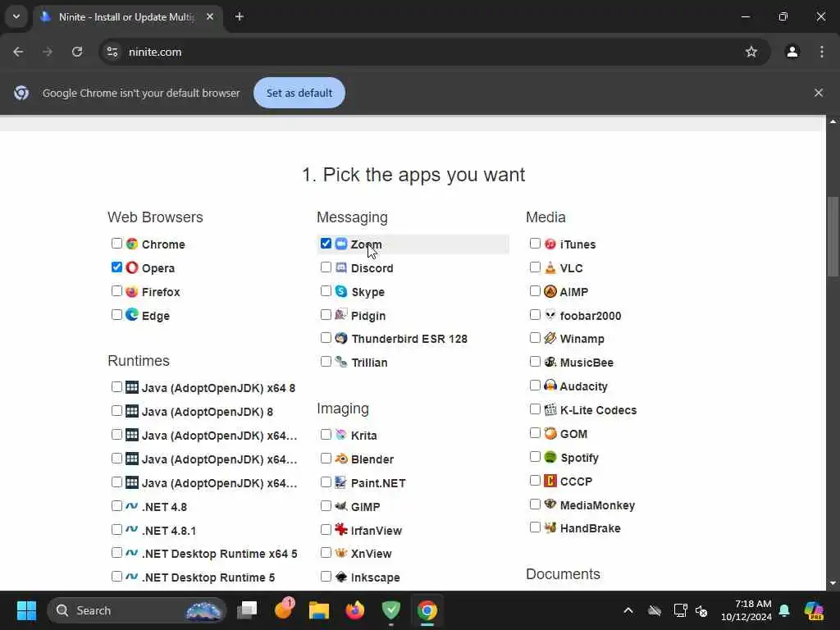Click the Windows taskbar Search box
Viewport: 840px width, 630px height.
click(137, 610)
